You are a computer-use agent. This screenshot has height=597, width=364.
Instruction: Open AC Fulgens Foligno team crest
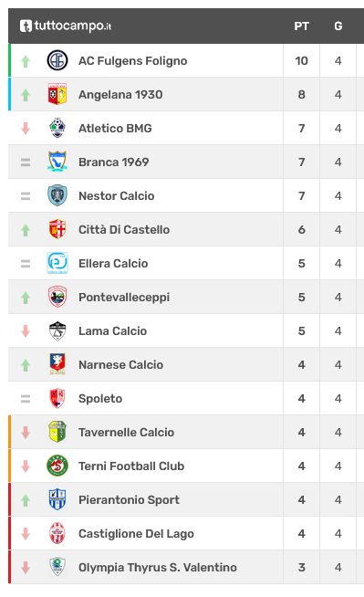(x=57, y=60)
